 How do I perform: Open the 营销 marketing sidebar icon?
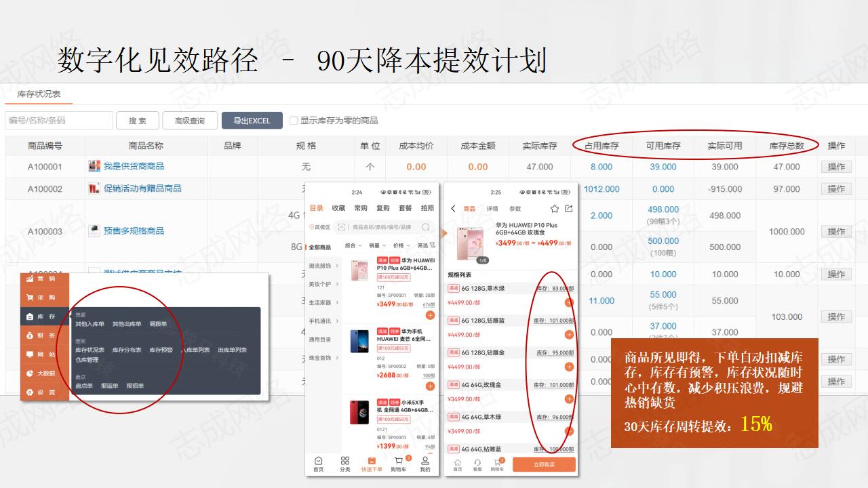[x=30, y=279]
